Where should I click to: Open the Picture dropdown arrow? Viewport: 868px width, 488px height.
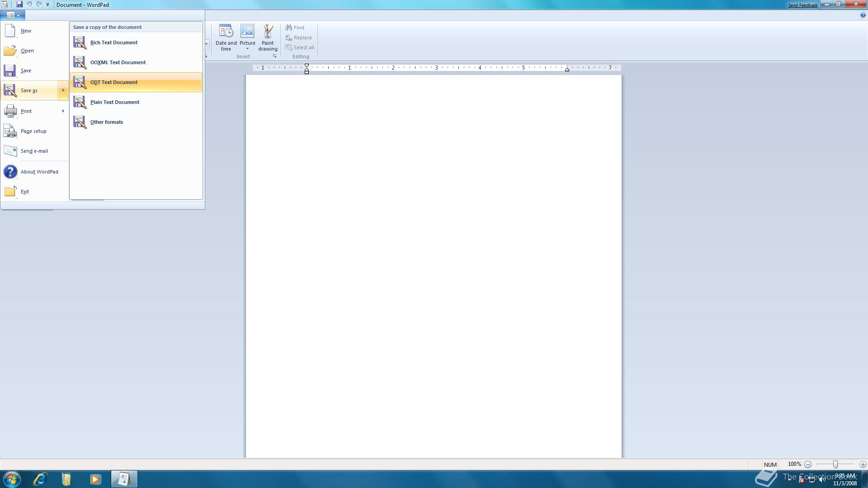coord(247,49)
